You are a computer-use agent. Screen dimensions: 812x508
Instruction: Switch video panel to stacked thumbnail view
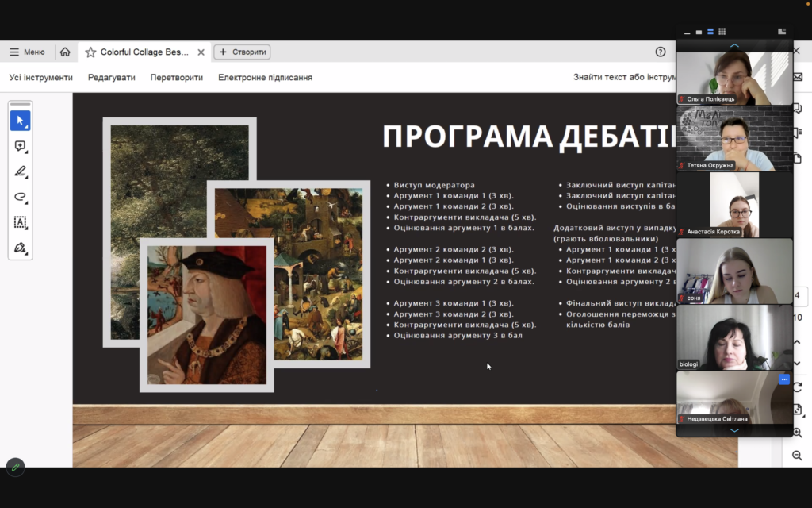(710, 32)
